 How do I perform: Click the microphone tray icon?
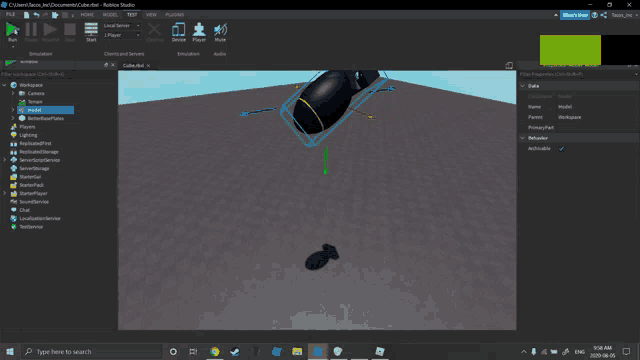(x=533, y=351)
